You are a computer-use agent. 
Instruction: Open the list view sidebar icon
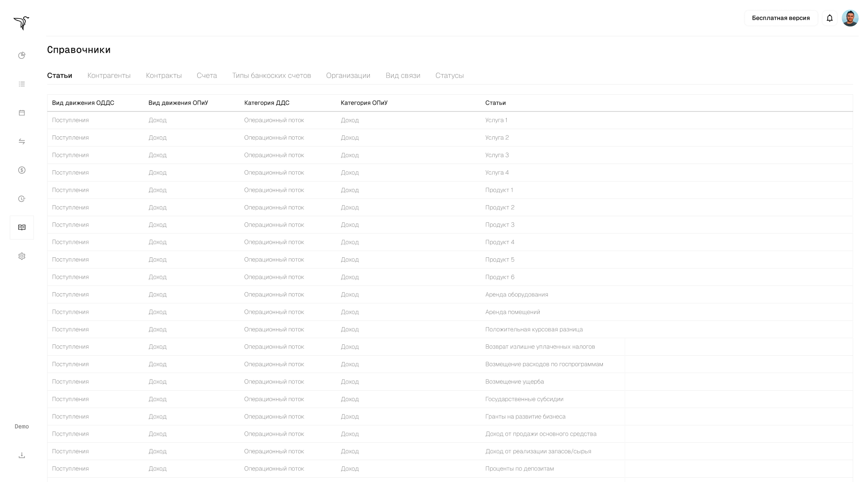22,84
